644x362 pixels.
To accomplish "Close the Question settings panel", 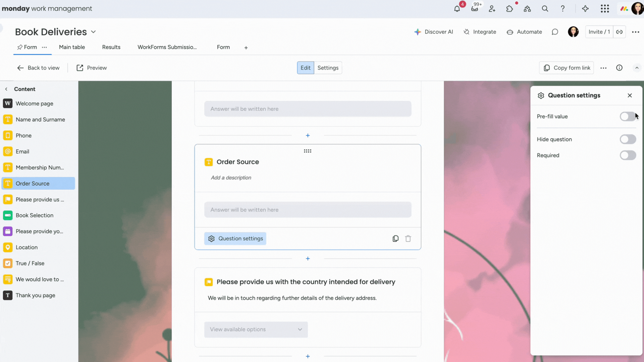I will 630,96.
